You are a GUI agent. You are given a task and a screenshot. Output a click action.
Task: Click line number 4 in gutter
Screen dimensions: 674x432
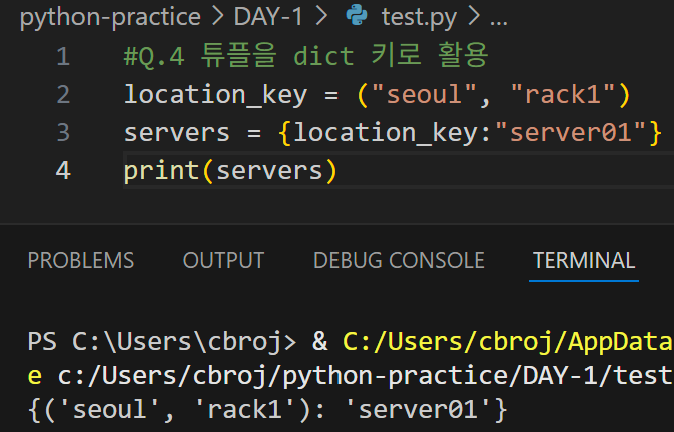(x=63, y=170)
